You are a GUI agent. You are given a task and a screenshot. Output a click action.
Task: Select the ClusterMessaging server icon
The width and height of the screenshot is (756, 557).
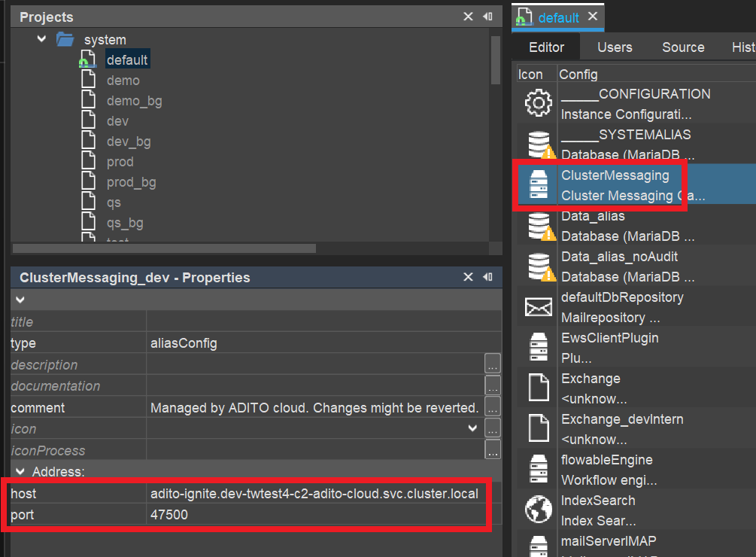[538, 184]
